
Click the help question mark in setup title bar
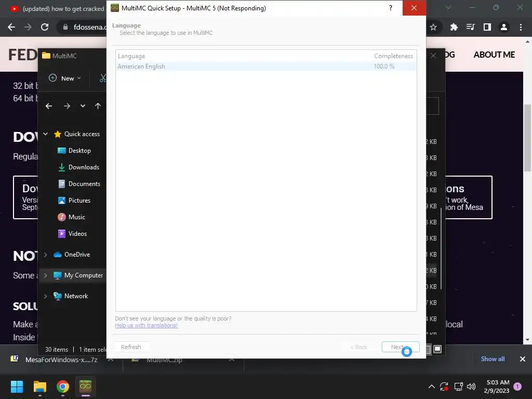click(x=391, y=8)
